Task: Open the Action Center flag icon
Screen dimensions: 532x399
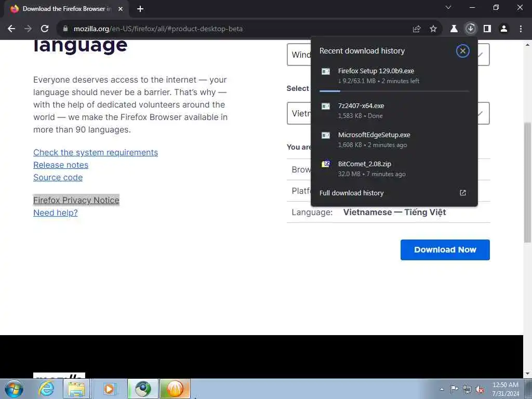Action: 454,389
